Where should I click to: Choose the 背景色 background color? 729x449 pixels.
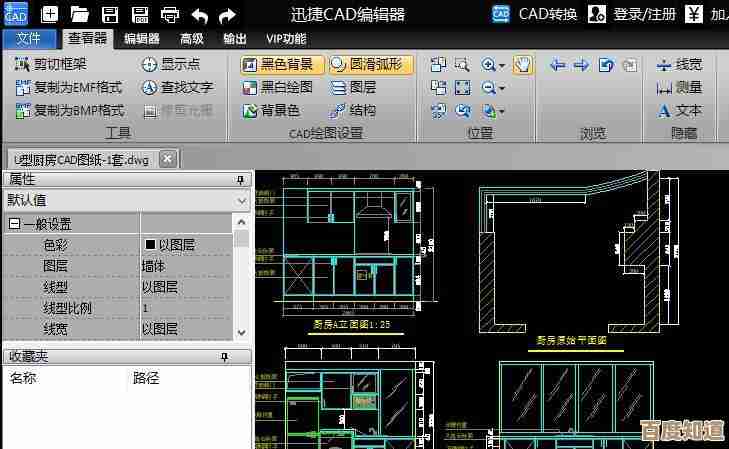(x=271, y=111)
